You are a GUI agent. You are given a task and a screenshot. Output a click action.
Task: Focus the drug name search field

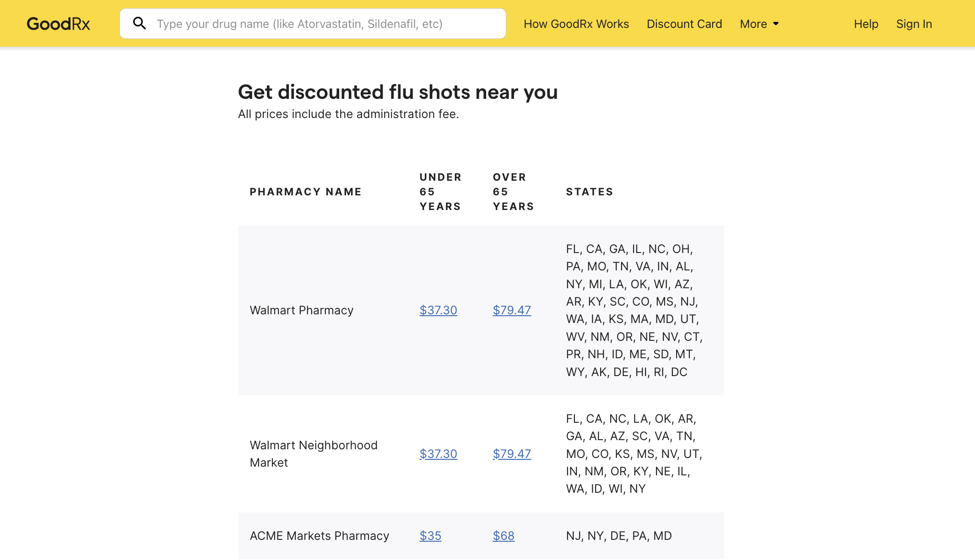tap(313, 24)
